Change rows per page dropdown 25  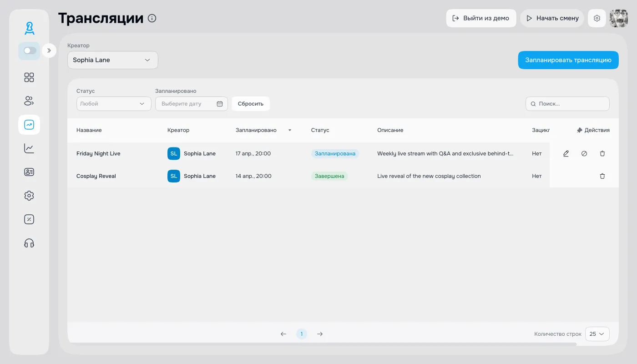(x=597, y=334)
